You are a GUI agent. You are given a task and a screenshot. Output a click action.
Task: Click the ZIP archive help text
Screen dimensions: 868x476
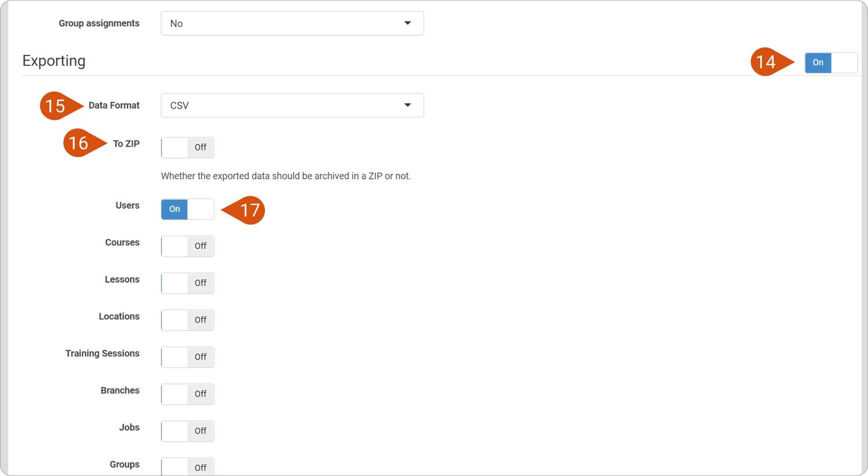(x=286, y=176)
